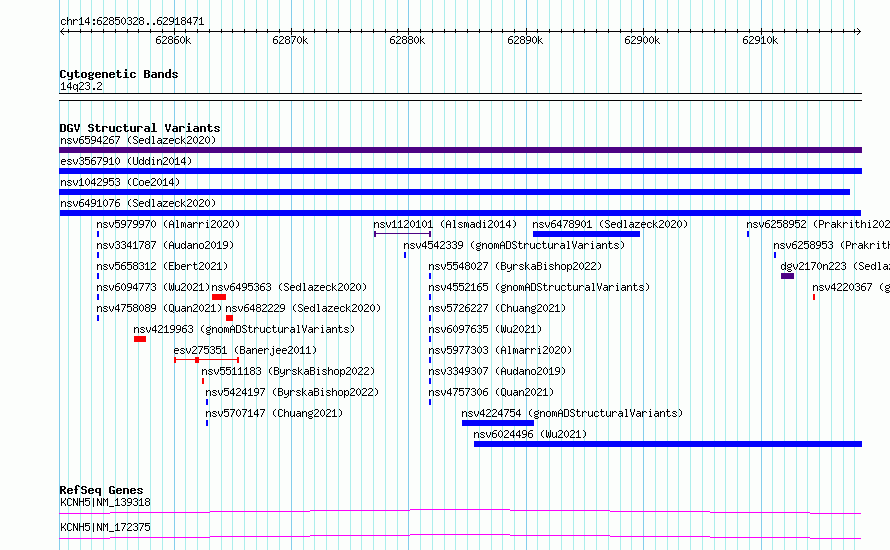Select red bar under nsv4219963
The height and width of the screenshot is (550, 890).
pos(140,339)
